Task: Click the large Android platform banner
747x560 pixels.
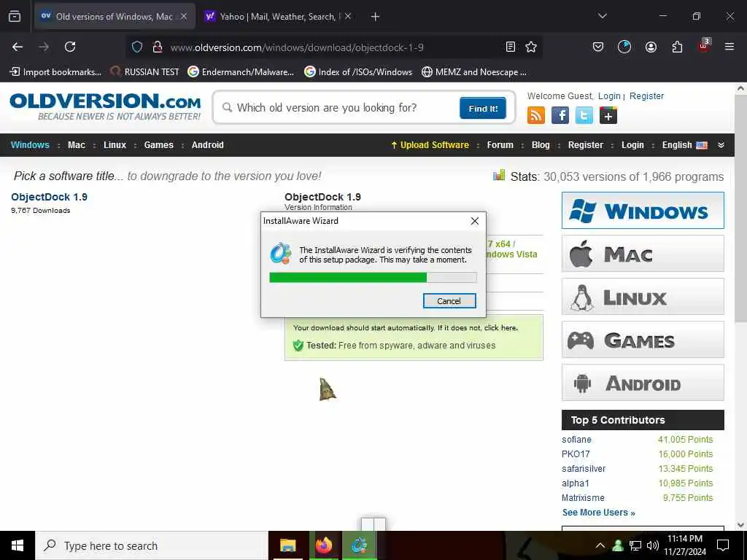Action: click(643, 382)
